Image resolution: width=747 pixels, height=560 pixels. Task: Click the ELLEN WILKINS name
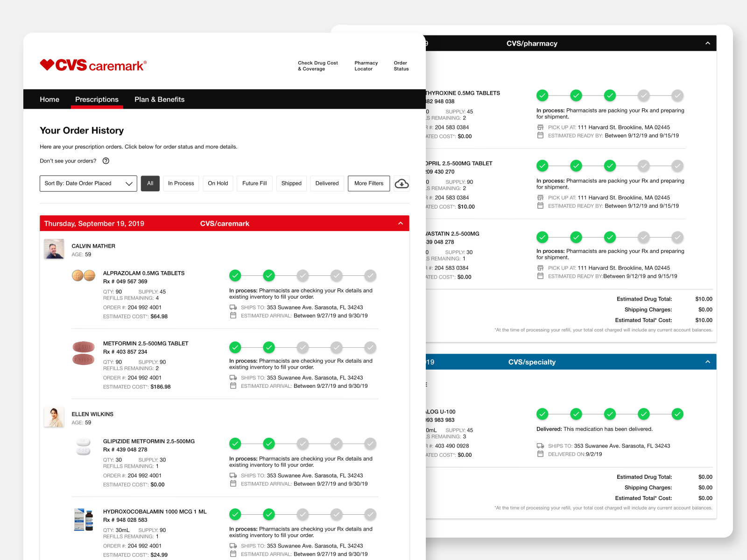point(92,414)
